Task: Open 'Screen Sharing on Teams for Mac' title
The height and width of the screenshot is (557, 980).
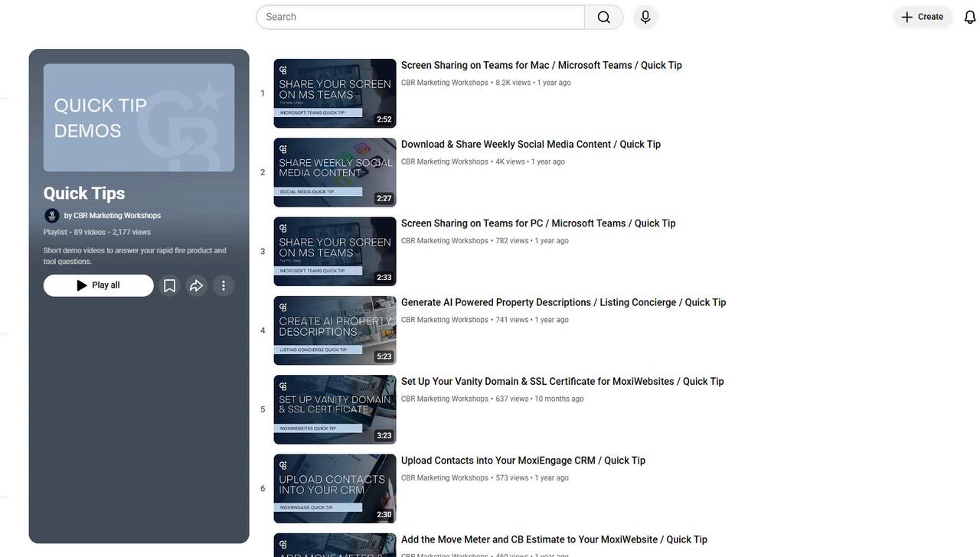Action: pyautogui.click(x=541, y=66)
